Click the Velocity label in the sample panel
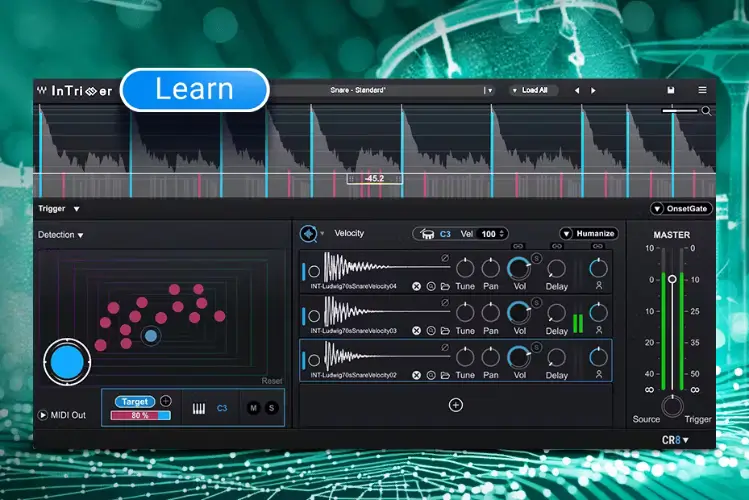 tap(349, 233)
